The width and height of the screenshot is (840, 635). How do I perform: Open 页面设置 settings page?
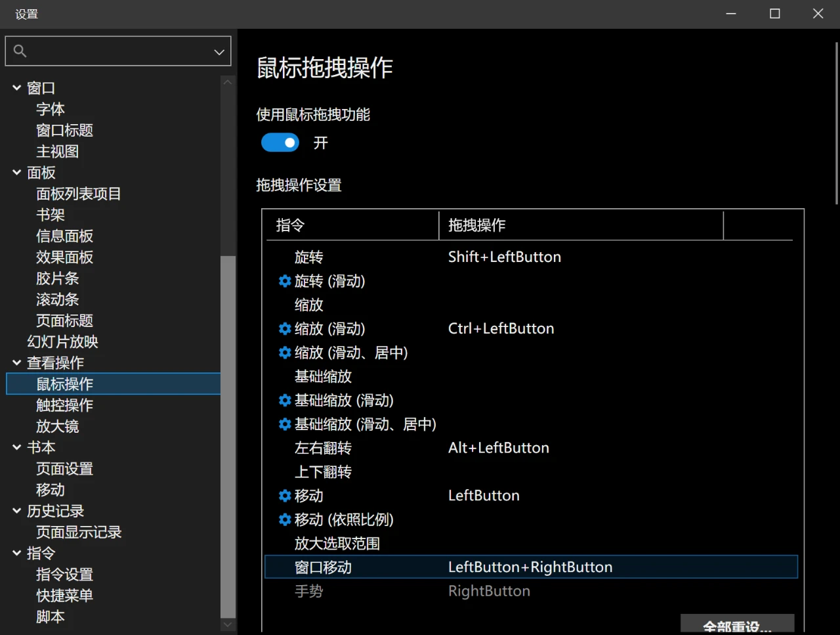pos(64,469)
